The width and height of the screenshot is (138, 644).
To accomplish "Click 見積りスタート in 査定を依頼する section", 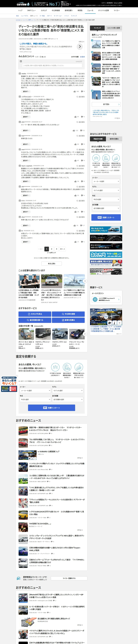I will point(52,408).
